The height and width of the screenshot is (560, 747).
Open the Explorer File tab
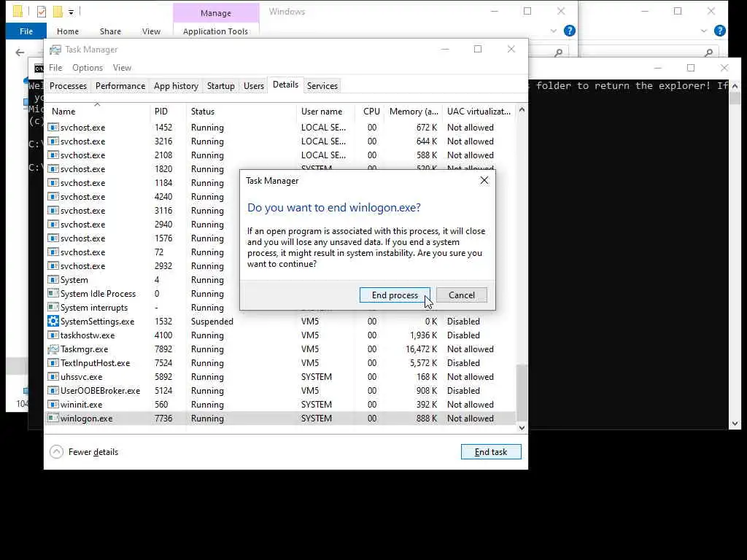[x=26, y=31]
